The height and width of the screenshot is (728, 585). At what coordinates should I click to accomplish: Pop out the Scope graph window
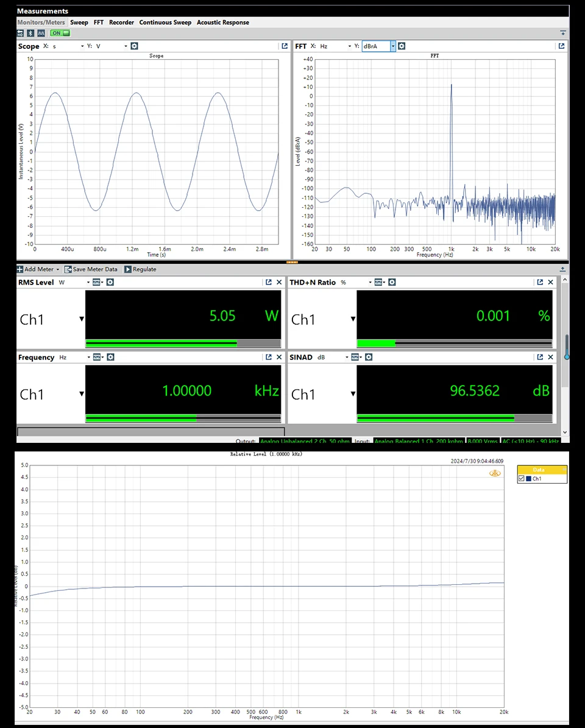point(285,46)
